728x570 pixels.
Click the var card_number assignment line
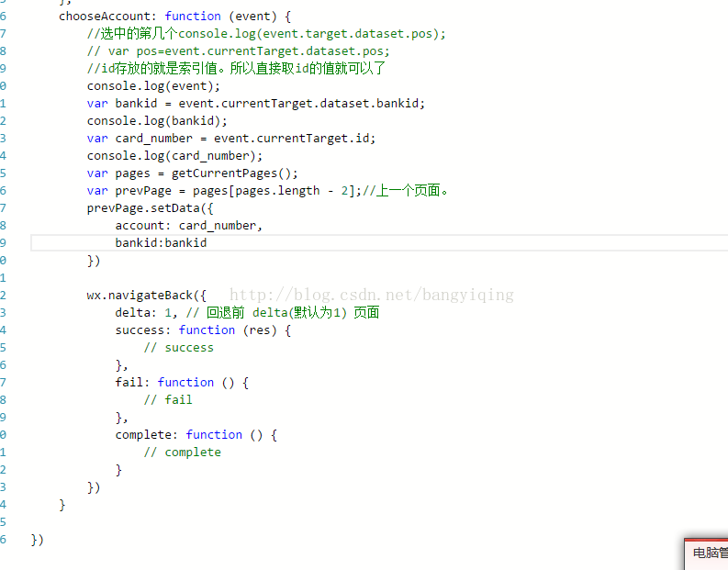click(230, 139)
